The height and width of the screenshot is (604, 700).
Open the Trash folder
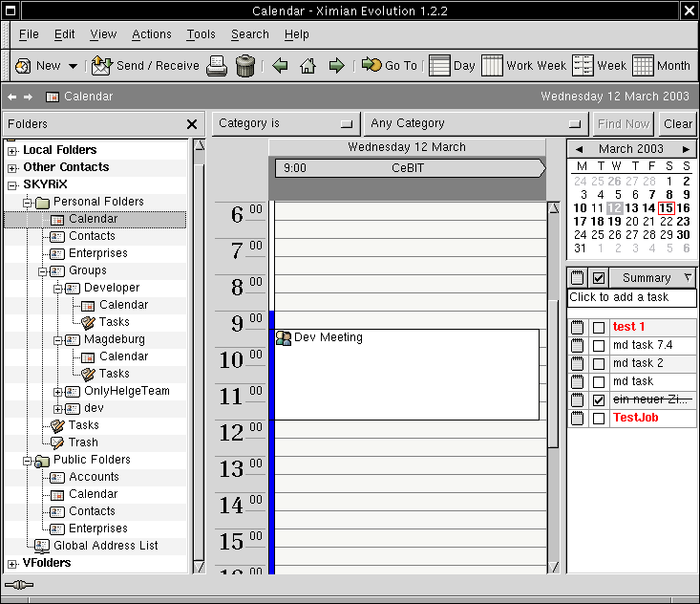coord(83,442)
